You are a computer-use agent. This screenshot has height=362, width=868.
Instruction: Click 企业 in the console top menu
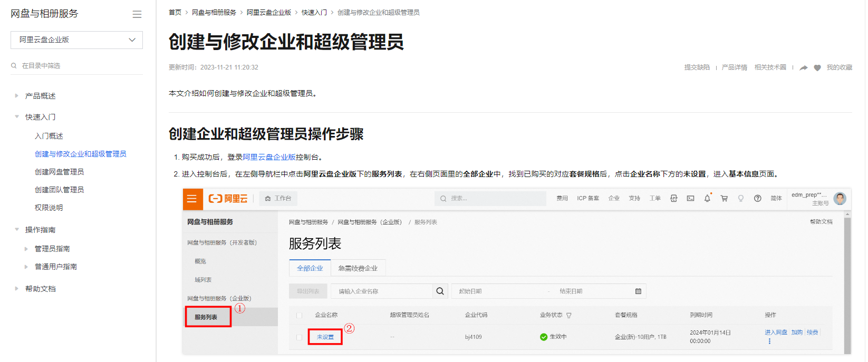click(x=614, y=199)
